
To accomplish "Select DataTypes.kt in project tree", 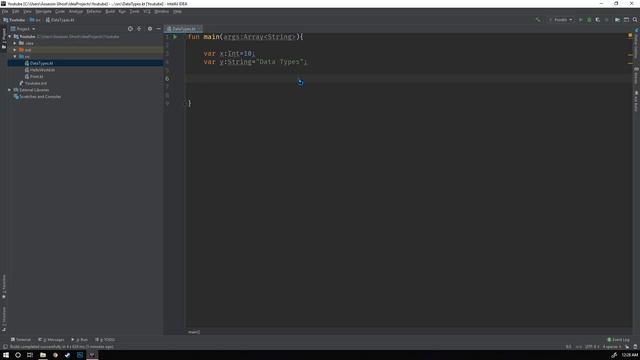I will [x=41, y=63].
